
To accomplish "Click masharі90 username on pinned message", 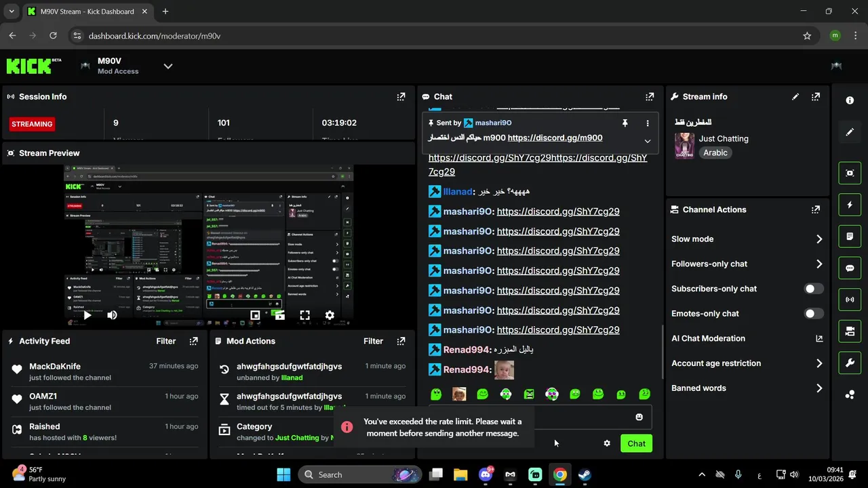I will tap(493, 123).
